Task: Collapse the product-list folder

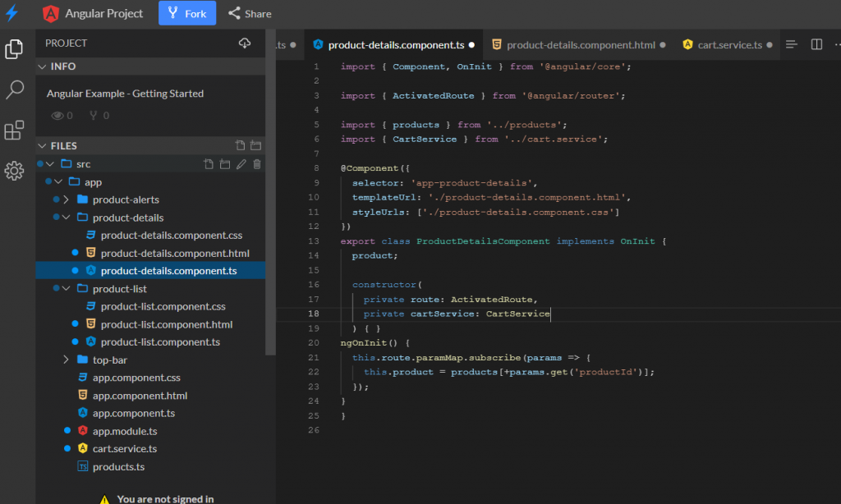Action: point(66,288)
